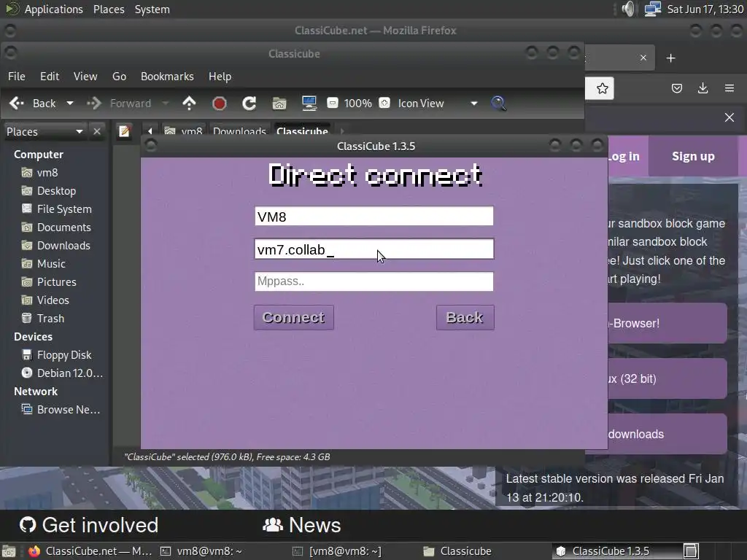
Task: Go up to the parent folder
Action: click(189, 104)
